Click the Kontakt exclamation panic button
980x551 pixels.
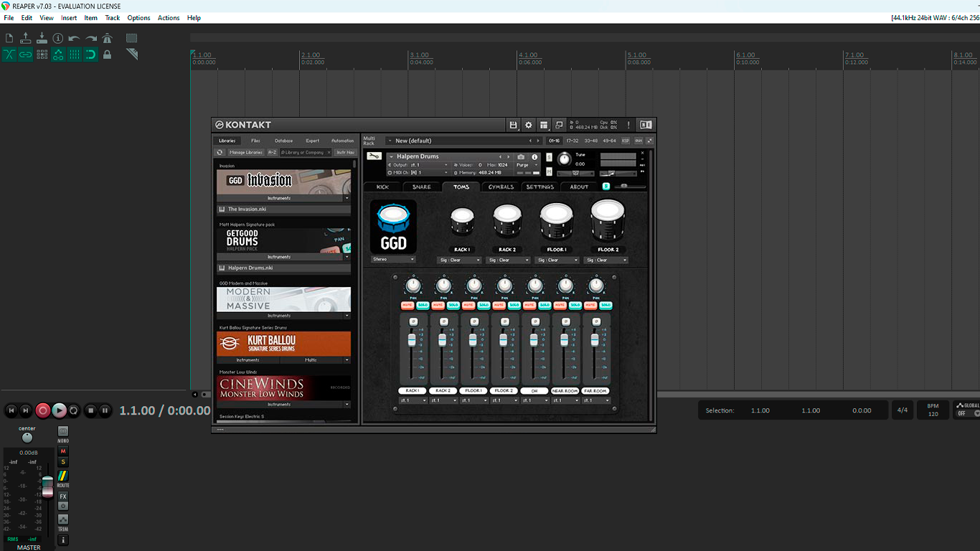[628, 125]
